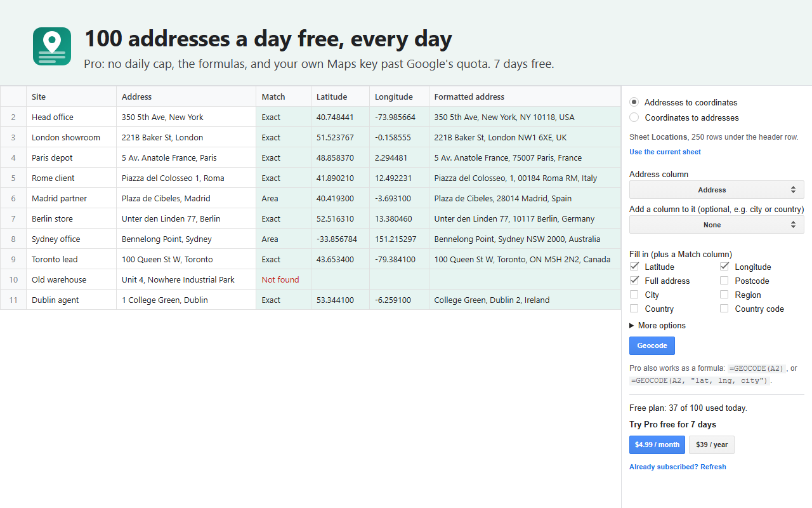812x508 pixels.
Task: Click the Formatted address column header
Action: coord(525,97)
